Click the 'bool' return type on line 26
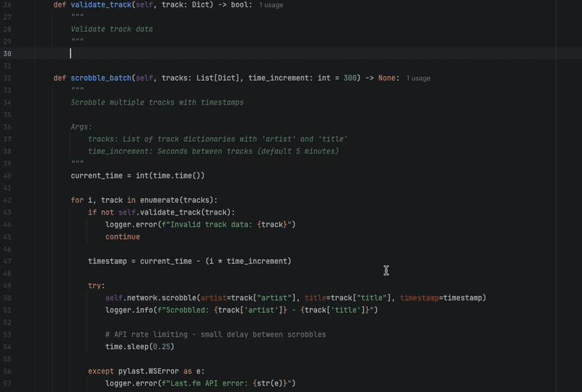The image size is (582, 392). click(x=239, y=5)
